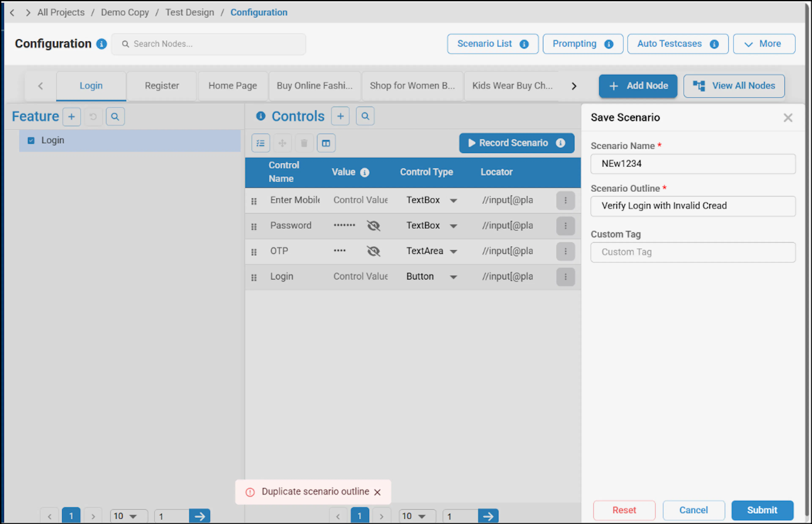Open the Shop for Women B... tab
812x524 pixels.
click(412, 86)
